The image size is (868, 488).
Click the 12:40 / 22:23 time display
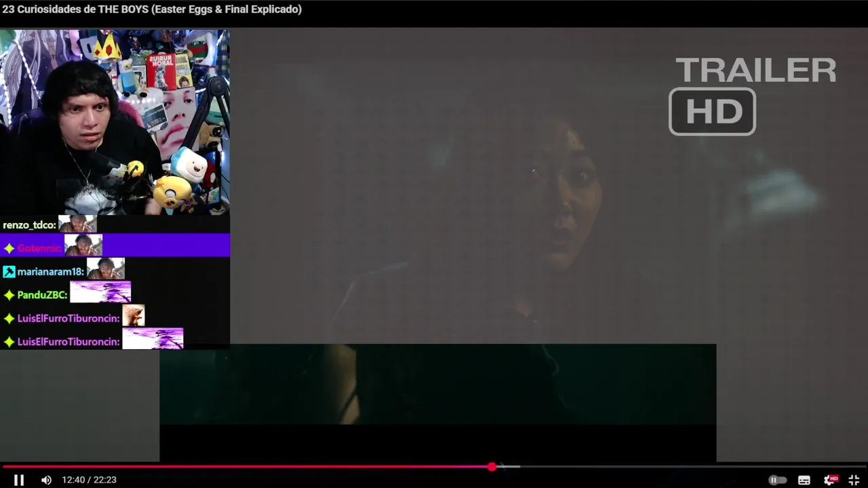tap(89, 480)
